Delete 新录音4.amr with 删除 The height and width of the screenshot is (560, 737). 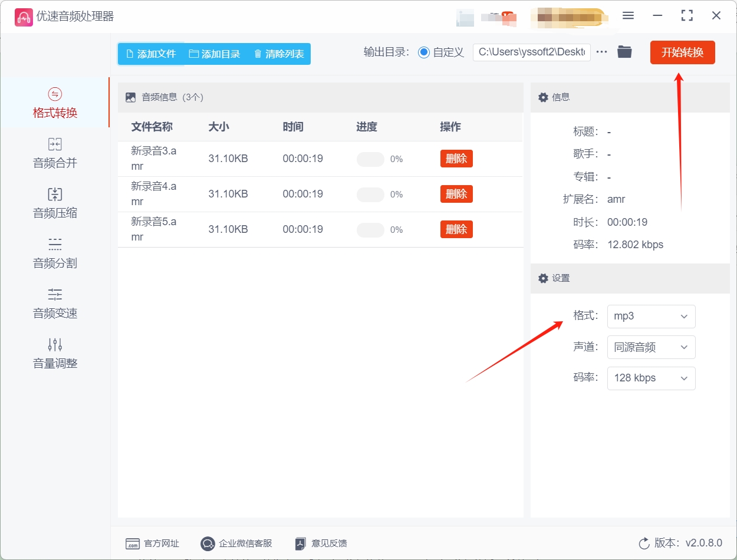coord(456,194)
